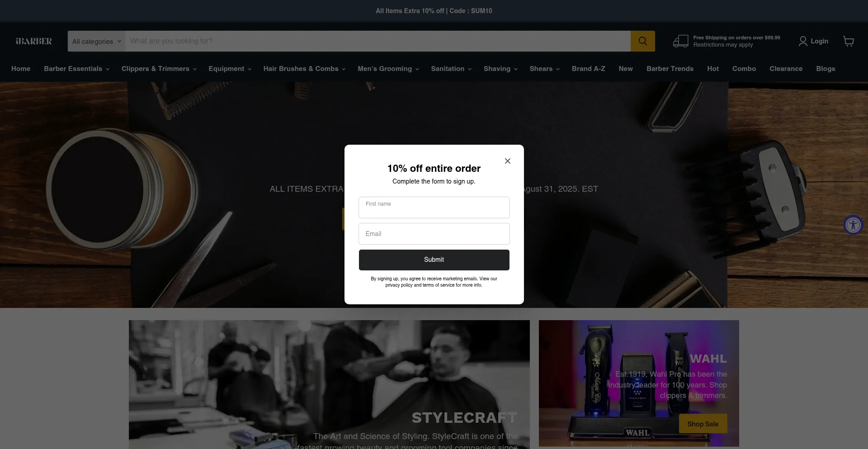
Task: Open the Combo menu item
Action: click(x=744, y=69)
